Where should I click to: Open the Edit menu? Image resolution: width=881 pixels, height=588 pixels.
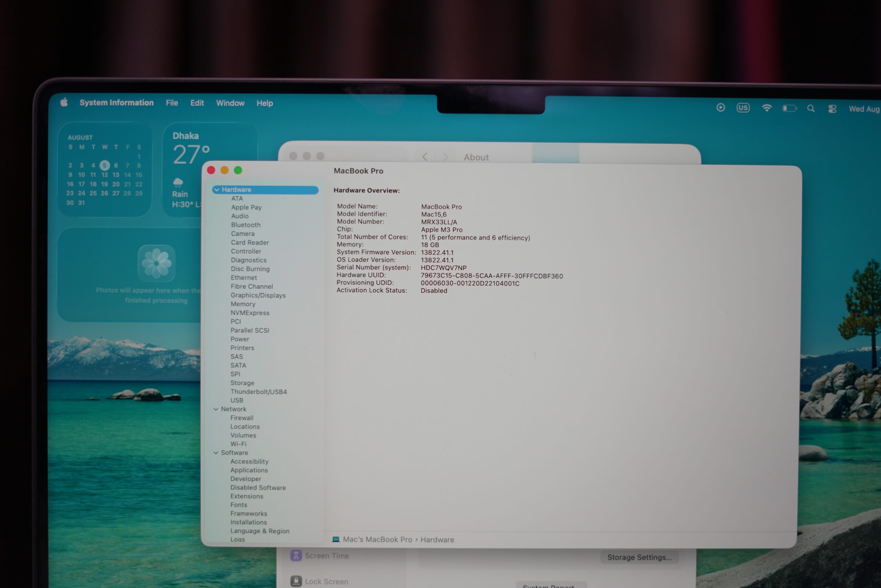[197, 103]
